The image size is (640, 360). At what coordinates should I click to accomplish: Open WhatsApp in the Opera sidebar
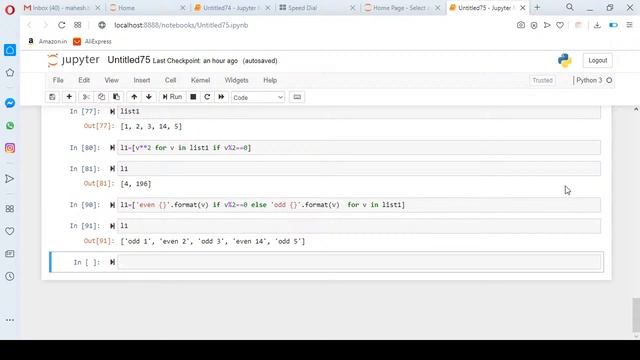[x=10, y=126]
